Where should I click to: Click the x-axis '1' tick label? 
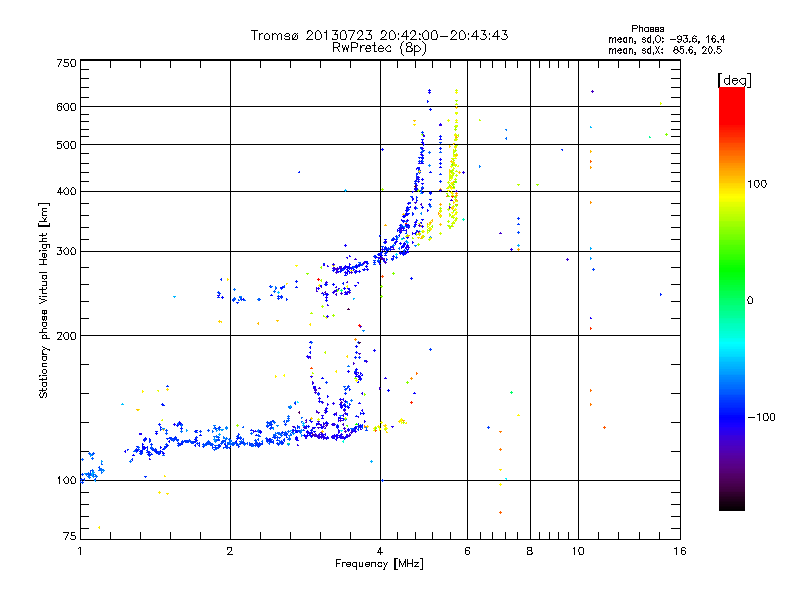80,551
